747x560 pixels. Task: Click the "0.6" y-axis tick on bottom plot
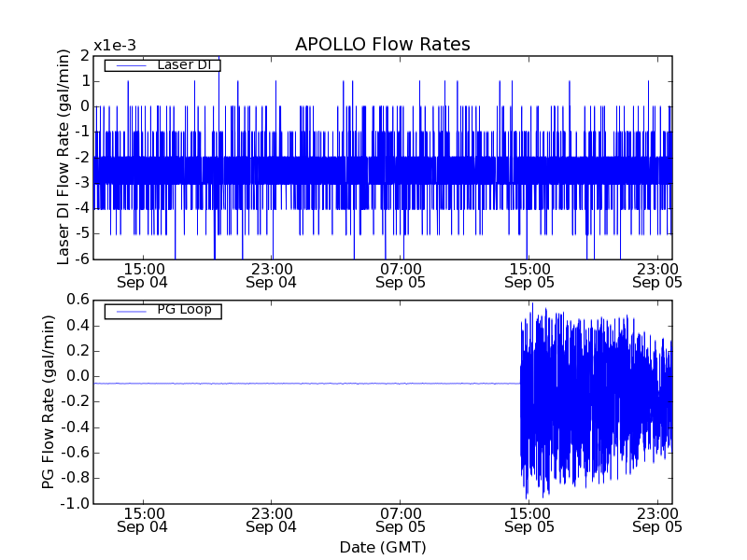[x=78, y=301]
